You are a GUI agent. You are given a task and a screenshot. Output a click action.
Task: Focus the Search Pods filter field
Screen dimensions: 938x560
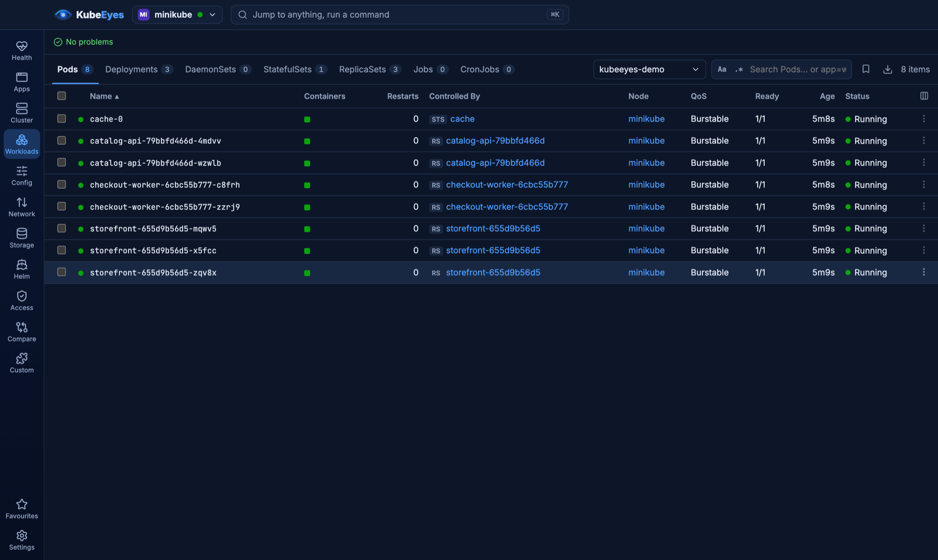797,69
